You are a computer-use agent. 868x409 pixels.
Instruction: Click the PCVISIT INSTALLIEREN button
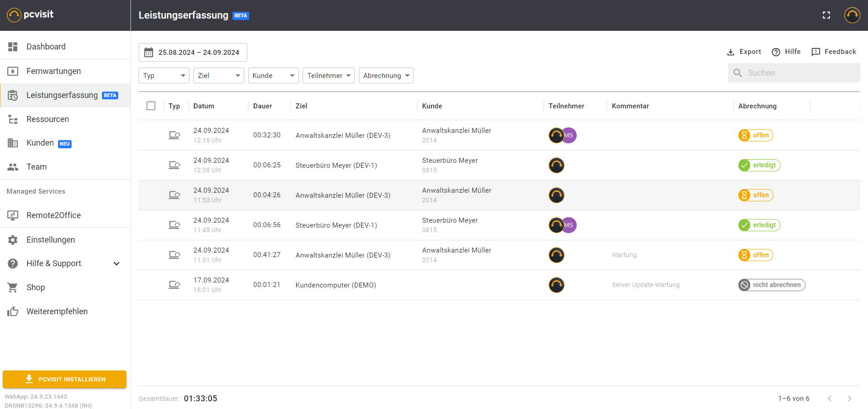pos(64,379)
